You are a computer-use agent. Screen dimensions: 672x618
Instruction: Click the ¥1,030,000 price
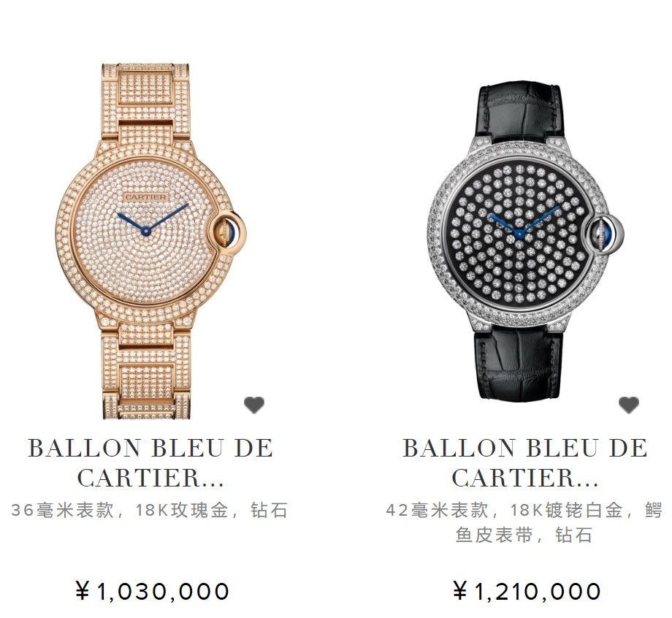pos(152,592)
